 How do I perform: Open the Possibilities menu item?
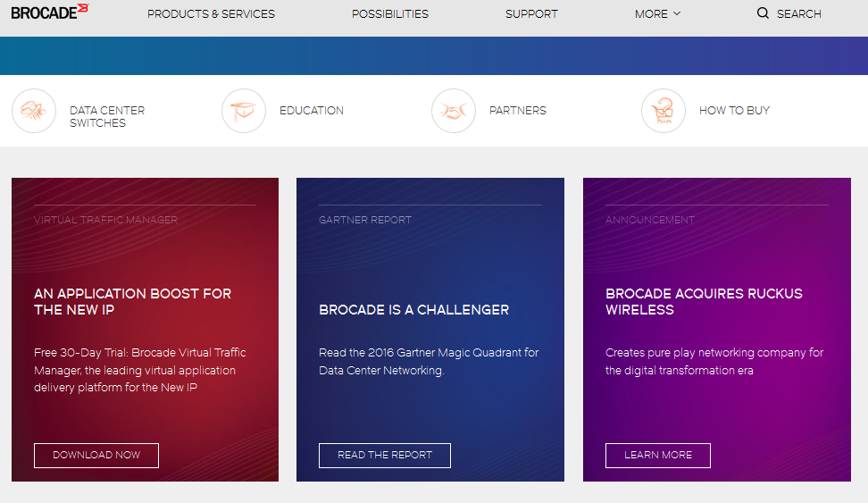pyautogui.click(x=390, y=14)
